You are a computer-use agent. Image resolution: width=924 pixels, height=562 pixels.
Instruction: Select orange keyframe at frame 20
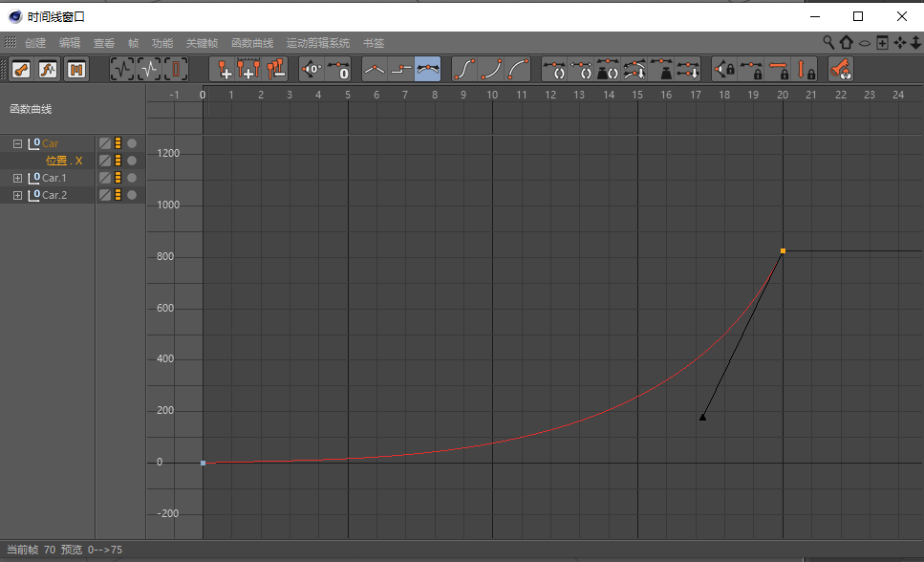point(783,250)
